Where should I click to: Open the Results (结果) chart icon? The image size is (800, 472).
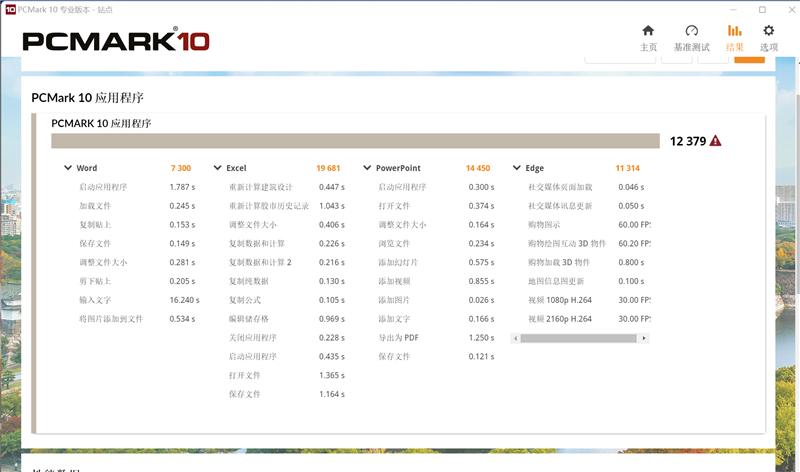pos(735,31)
